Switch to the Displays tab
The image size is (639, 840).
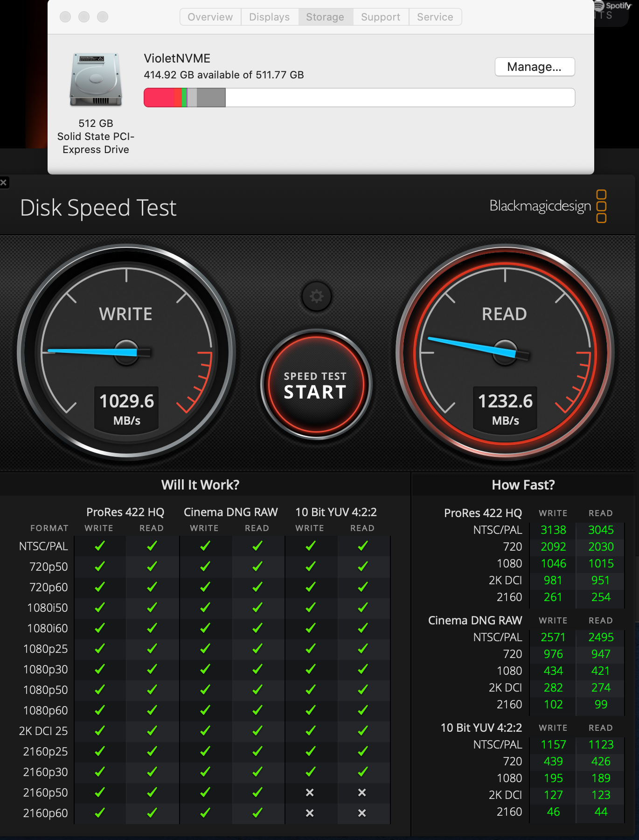[x=270, y=17]
